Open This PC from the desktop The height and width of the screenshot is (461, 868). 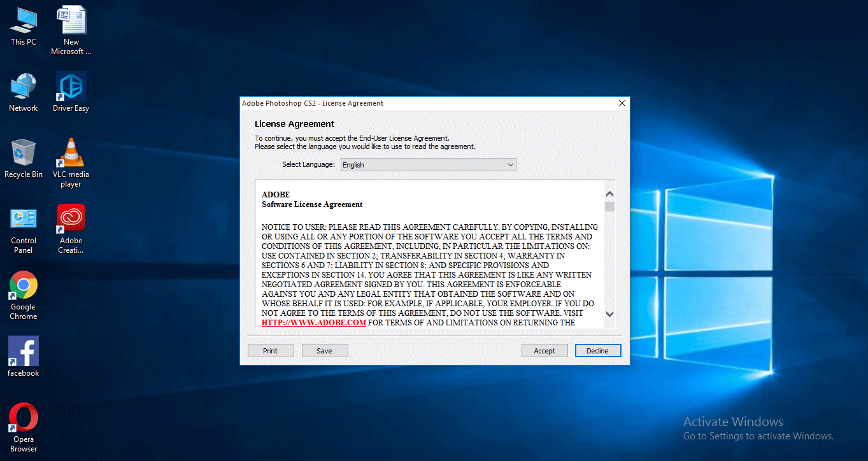tap(23, 22)
